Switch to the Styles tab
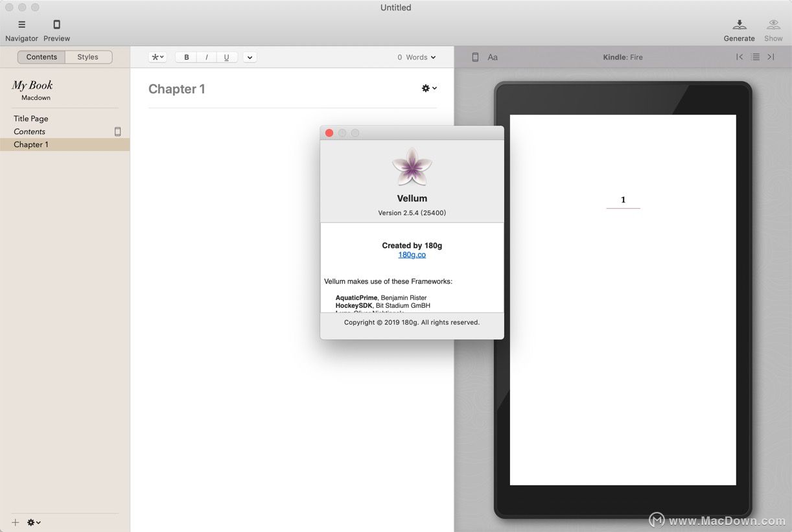792x532 pixels. 88,57
